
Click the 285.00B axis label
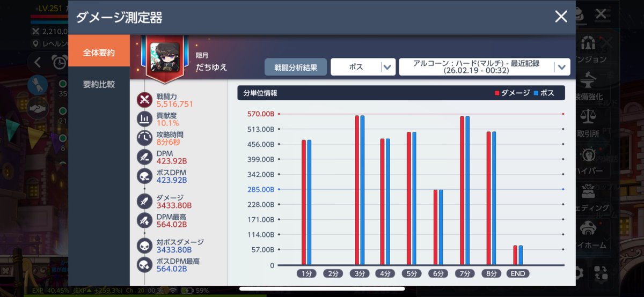click(261, 189)
